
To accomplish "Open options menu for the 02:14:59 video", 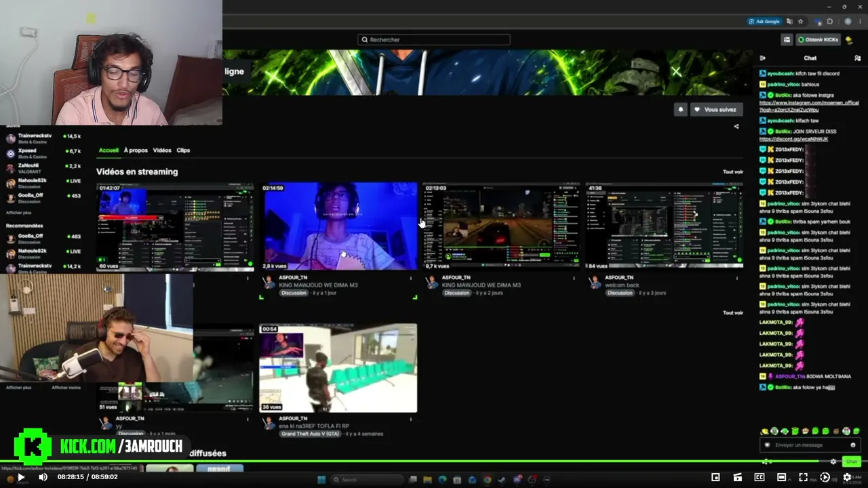I will (411, 278).
